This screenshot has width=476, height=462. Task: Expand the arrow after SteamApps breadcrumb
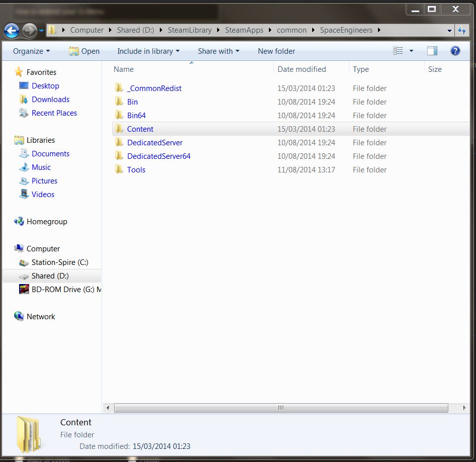click(270, 30)
